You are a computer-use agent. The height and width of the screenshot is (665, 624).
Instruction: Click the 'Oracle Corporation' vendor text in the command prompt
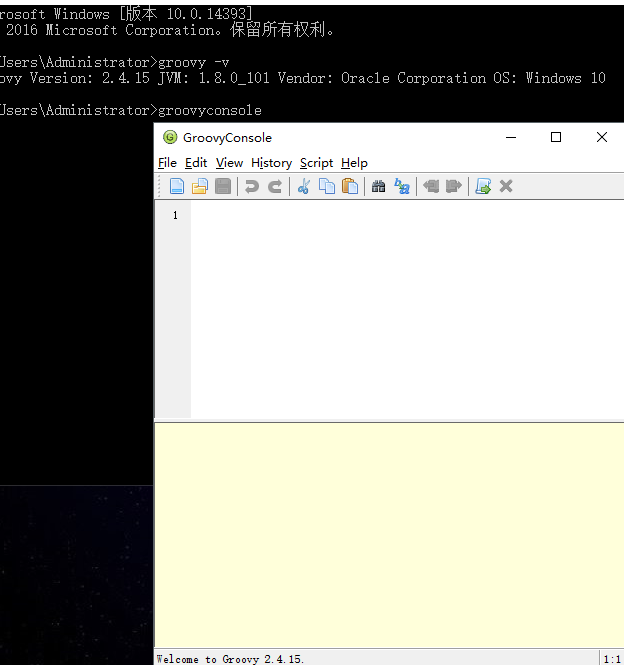click(413, 78)
